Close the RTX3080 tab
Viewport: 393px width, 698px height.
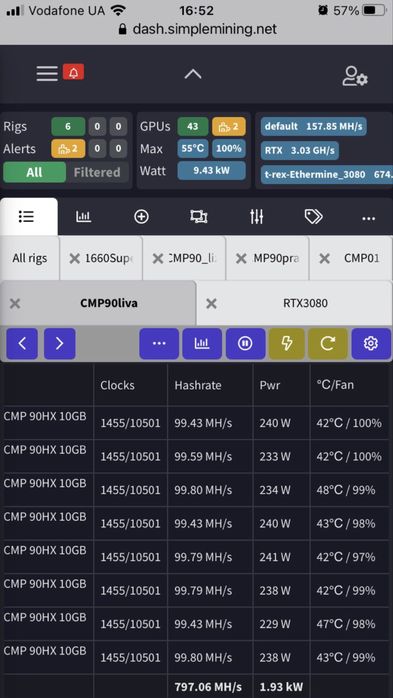[211, 304]
